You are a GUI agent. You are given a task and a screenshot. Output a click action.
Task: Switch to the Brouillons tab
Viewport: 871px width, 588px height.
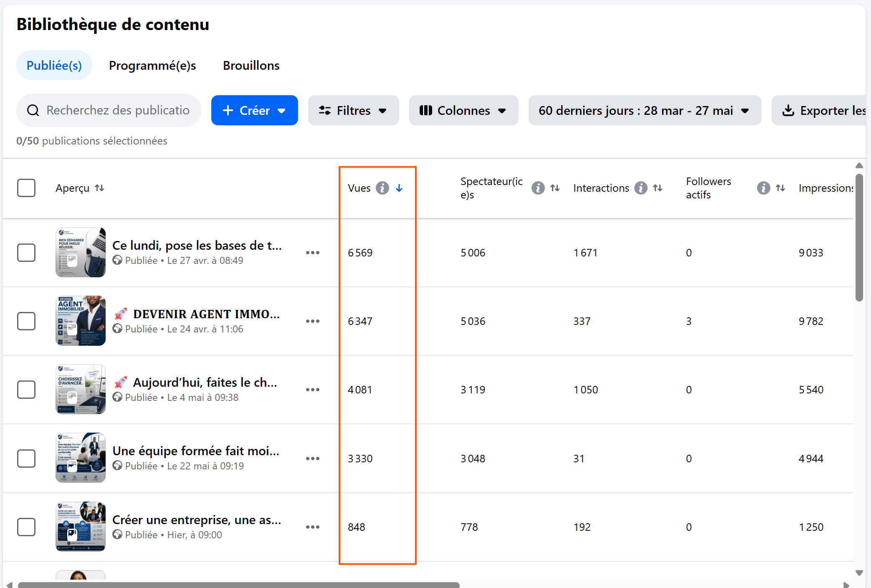tap(251, 66)
